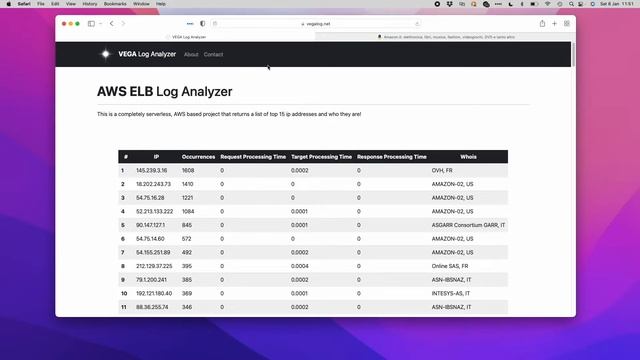Viewport: 640px width, 360px height.
Task: Show the tab overview grid icon
Action: [567, 24]
